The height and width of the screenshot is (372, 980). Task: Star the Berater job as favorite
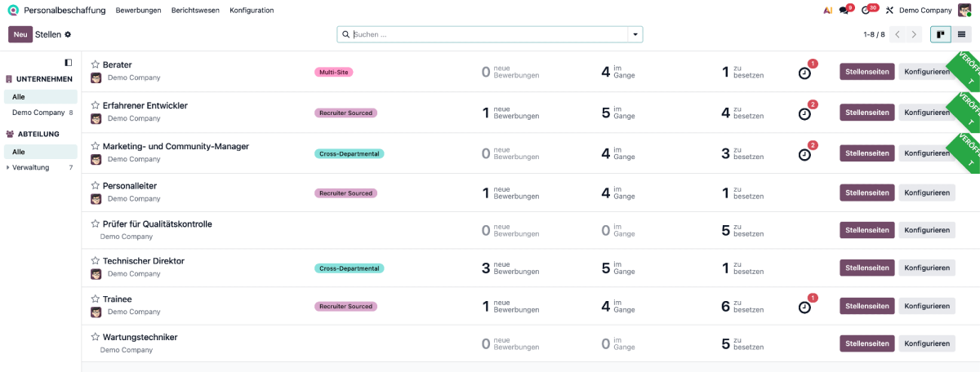point(95,64)
